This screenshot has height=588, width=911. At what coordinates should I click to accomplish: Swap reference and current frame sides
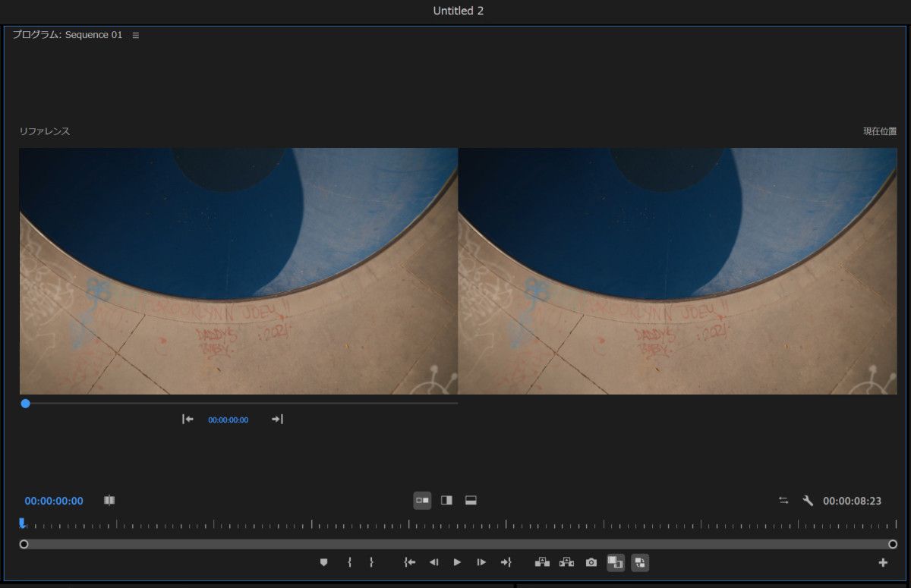tap(784, 500)
